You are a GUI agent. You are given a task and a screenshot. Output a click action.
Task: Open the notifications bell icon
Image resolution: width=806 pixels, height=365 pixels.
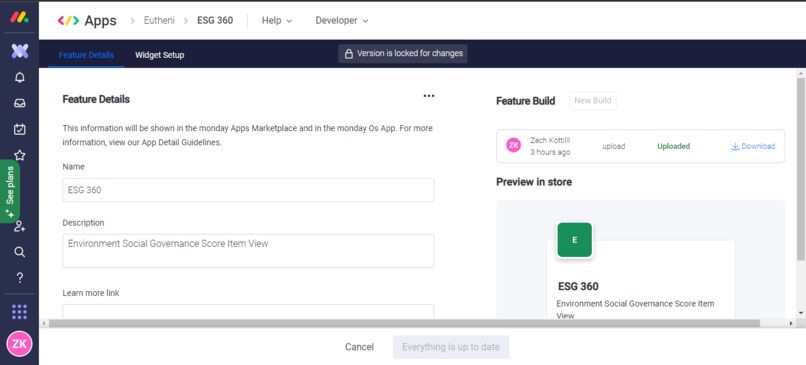click(x=20, y=78)
